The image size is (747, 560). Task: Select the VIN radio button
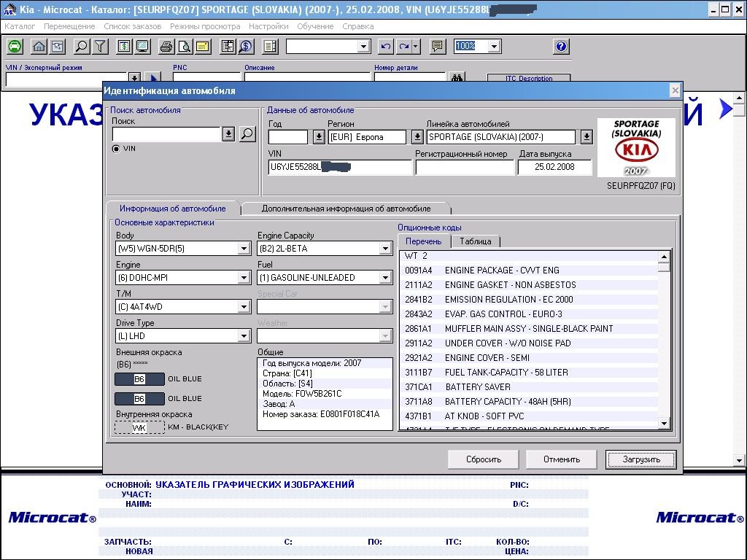tap(116, 149)
